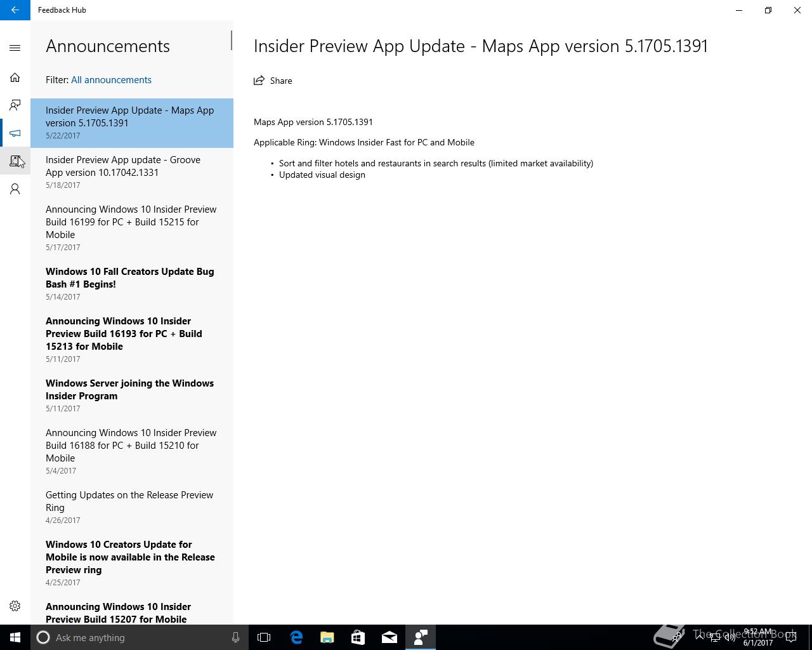This screenshot has height=650, width=812.
Task: Share this announcement
Action: click(x=273, y=81)
